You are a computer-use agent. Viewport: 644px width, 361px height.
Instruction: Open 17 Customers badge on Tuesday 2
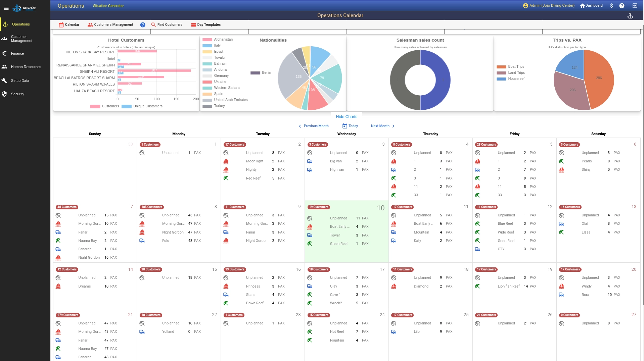235,145
